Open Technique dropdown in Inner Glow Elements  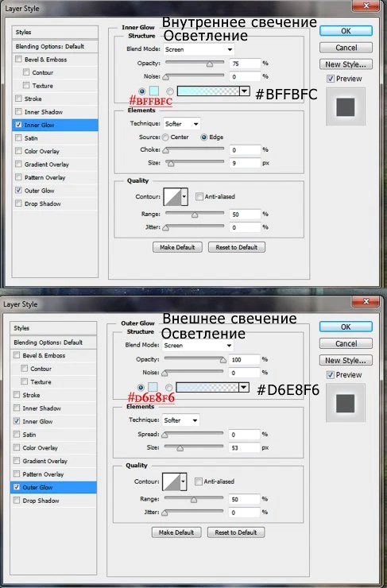pyautogui.click(x=182, y=124)
